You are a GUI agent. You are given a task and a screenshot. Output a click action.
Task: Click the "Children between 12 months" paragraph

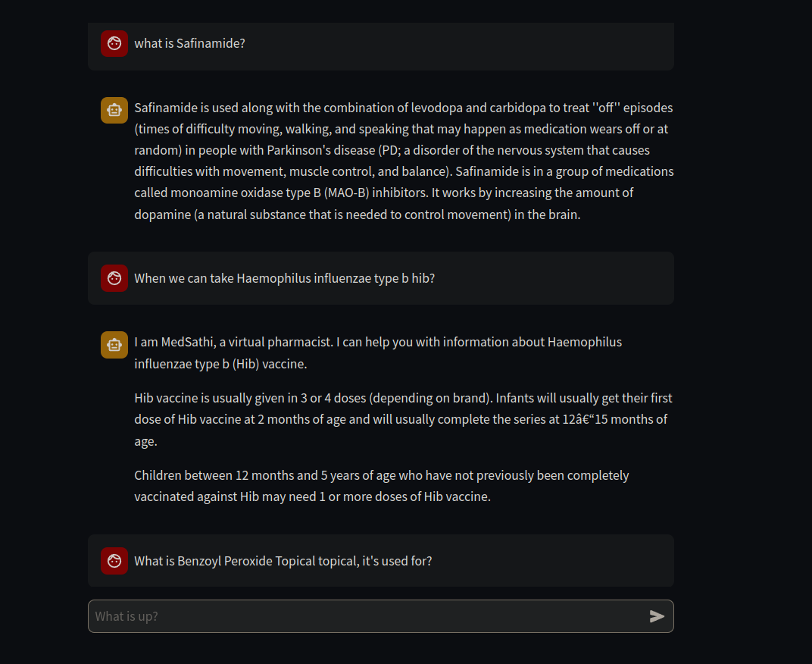coord(381,486)
